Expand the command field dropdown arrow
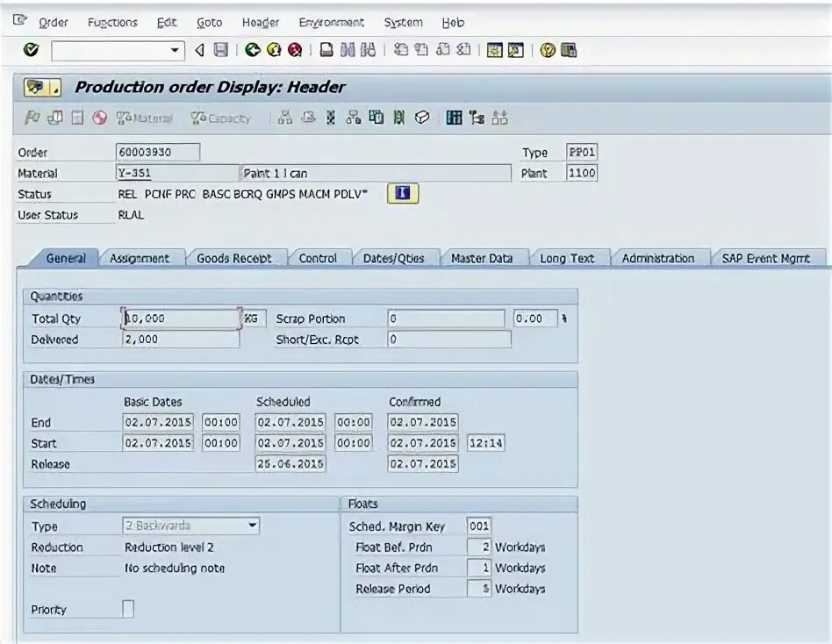Viewport: 832px width, 644px height. coord(174,50)
